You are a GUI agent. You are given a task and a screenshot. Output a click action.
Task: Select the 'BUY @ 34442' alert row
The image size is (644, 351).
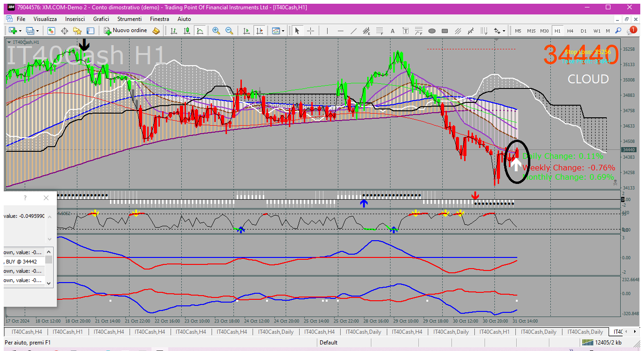[24, 262]
